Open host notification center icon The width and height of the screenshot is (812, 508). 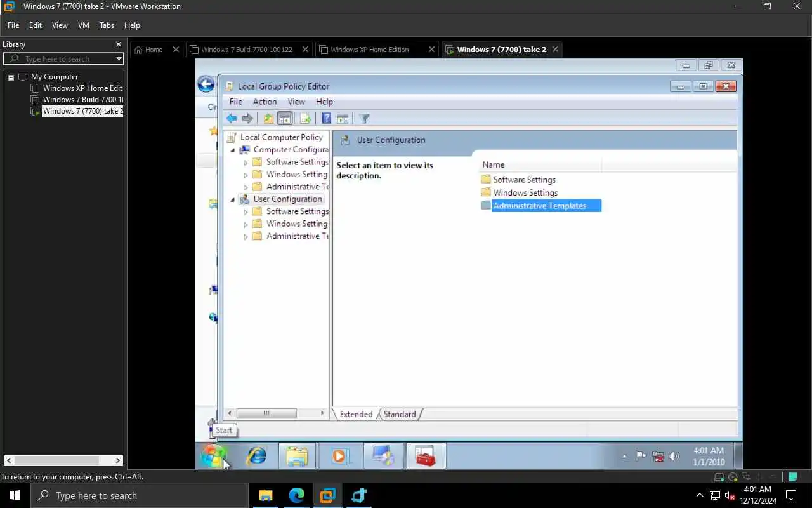(x=791, y=495)
